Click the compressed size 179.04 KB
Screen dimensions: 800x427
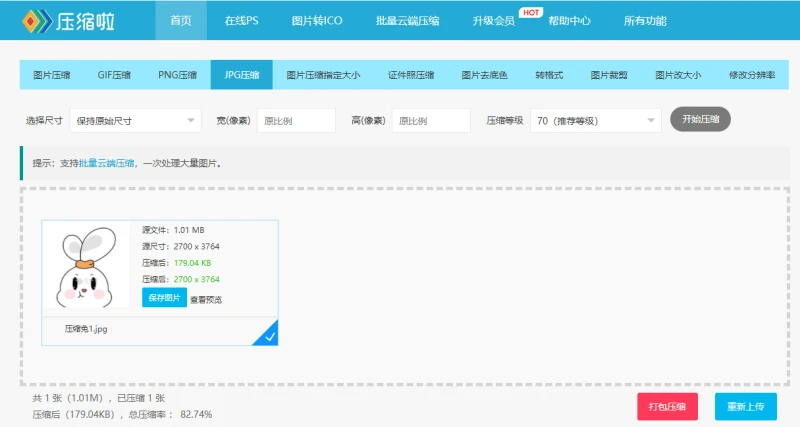pos(192,263)
